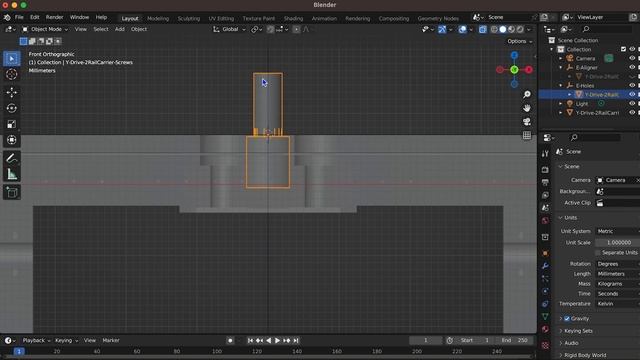Screen dimensions: 640x360
Task: Open the Global orientation dropdown
Action: click(229, 29)
